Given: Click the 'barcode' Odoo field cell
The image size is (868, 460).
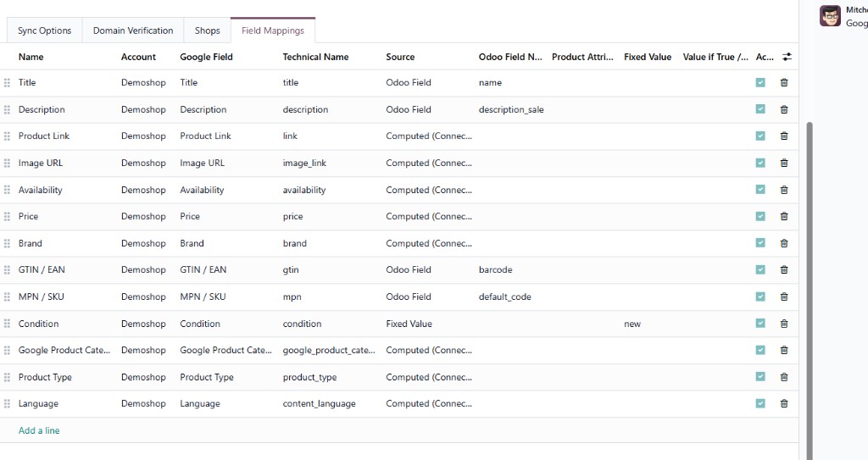Looking at the screenshot, I should [x=495, y=269].
